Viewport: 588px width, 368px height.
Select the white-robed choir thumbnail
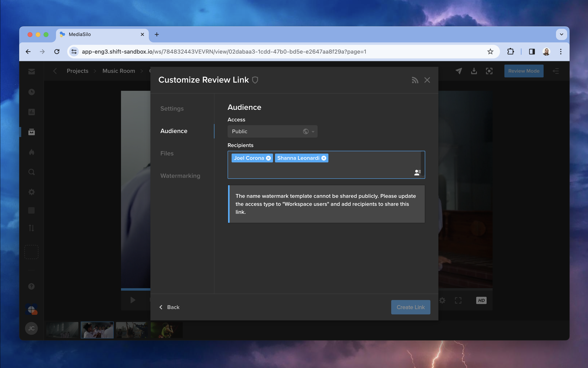click(x=97, y=330)
